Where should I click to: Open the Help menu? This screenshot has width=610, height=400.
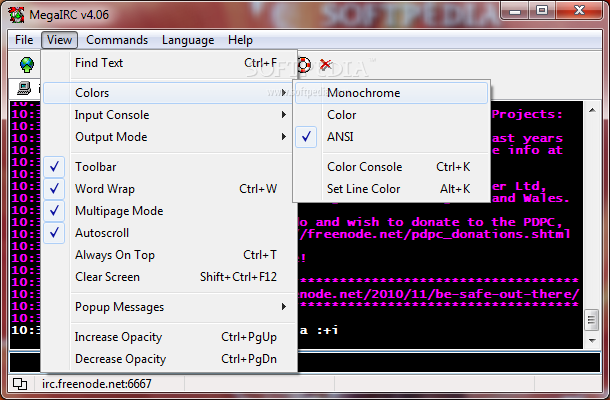click(240, 40)
